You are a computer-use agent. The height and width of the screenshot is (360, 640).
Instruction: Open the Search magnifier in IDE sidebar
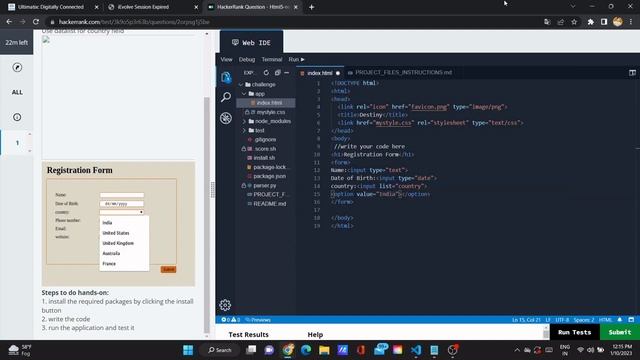[226, 97]
